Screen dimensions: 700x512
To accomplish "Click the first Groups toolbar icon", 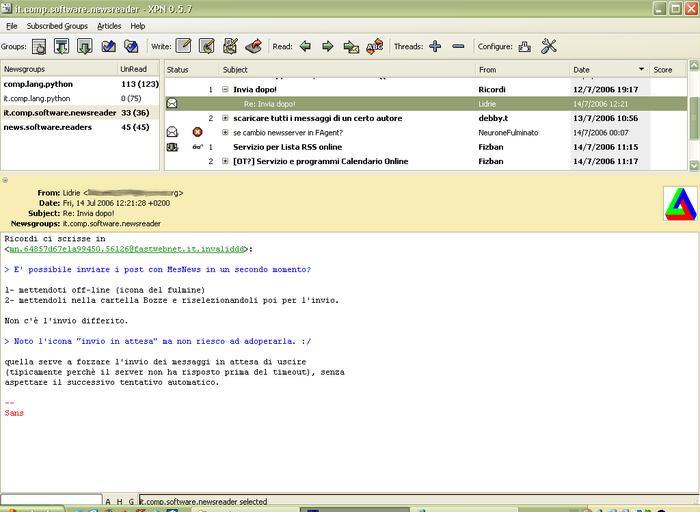I will coord(39,46).
